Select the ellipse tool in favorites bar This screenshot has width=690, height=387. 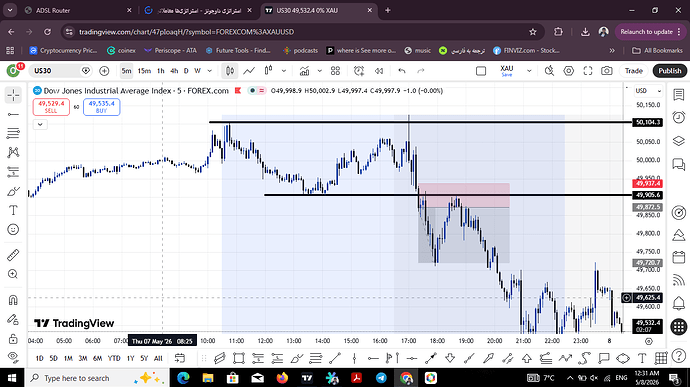point(623,358)
